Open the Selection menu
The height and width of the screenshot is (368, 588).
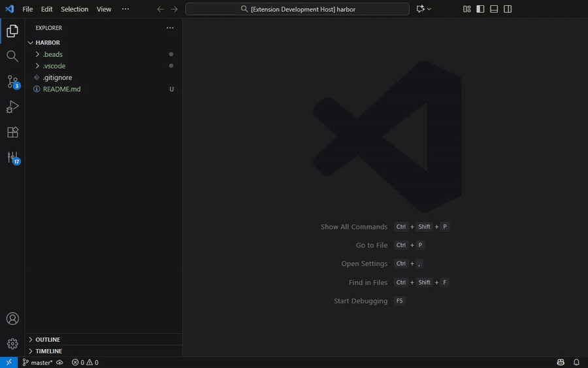(74, 9)
